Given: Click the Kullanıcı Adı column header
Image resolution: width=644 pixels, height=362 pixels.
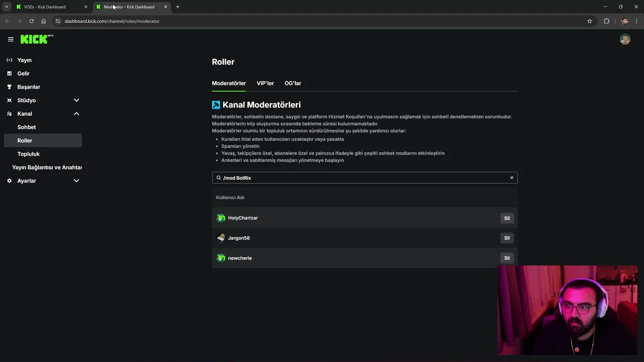Looking at the screenshot, I should pos(230,198).
